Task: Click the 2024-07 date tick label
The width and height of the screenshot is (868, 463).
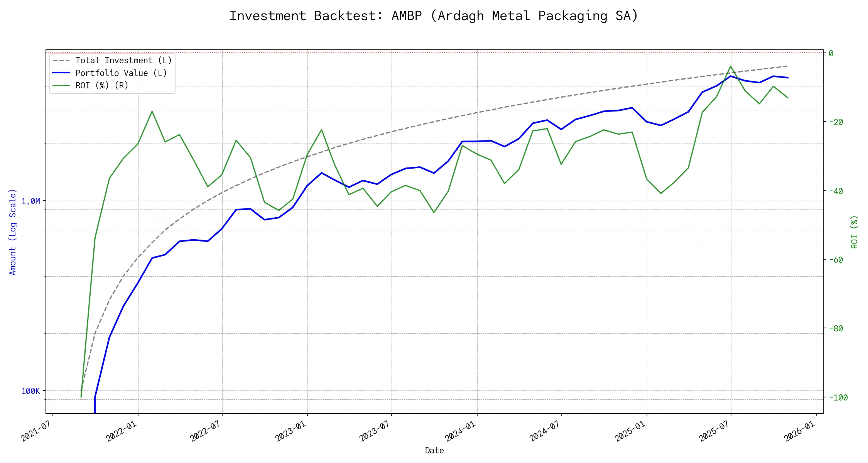Action: point(544,431)
